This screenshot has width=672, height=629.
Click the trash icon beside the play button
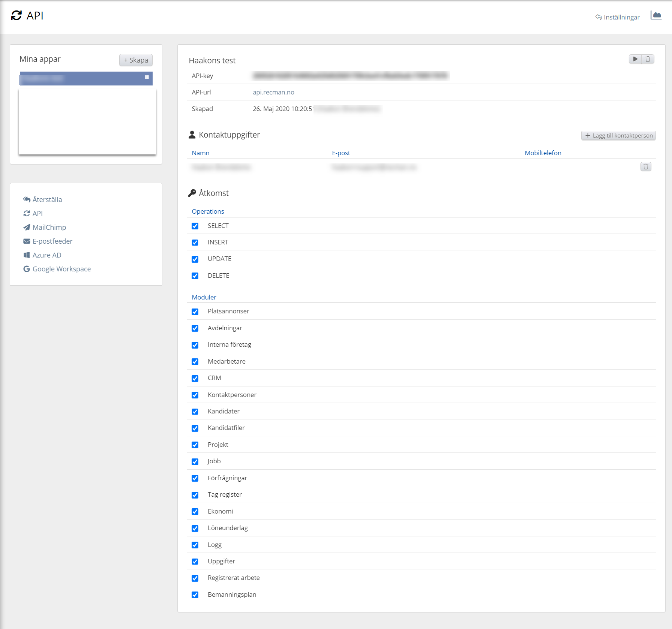click(x=648, y=59)
